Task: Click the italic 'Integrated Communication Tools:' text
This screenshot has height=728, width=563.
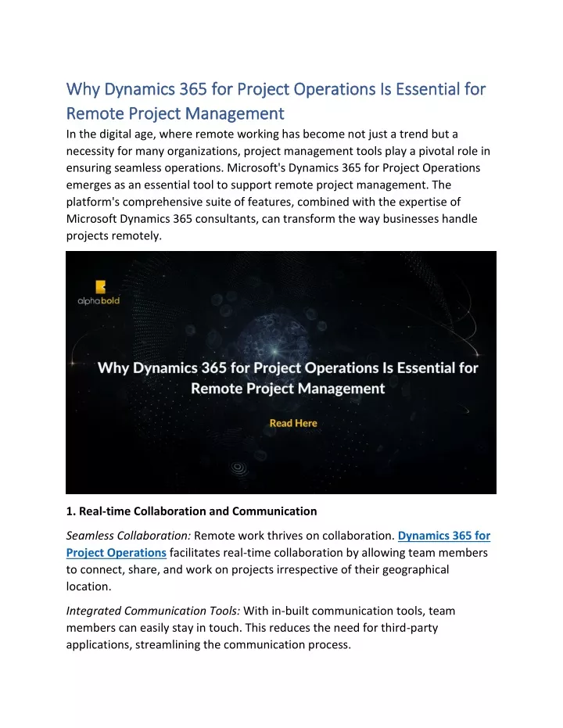Action: click(153, 611)
